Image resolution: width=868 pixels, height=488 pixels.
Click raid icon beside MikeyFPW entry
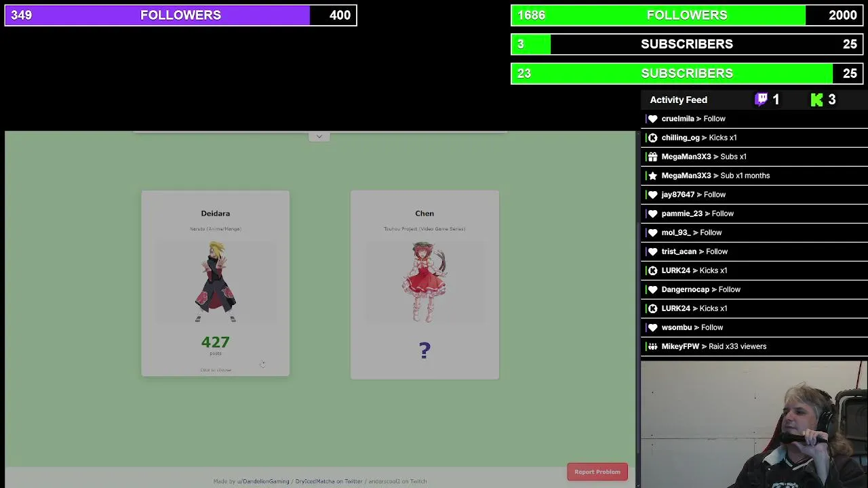(x=653, y=346)
